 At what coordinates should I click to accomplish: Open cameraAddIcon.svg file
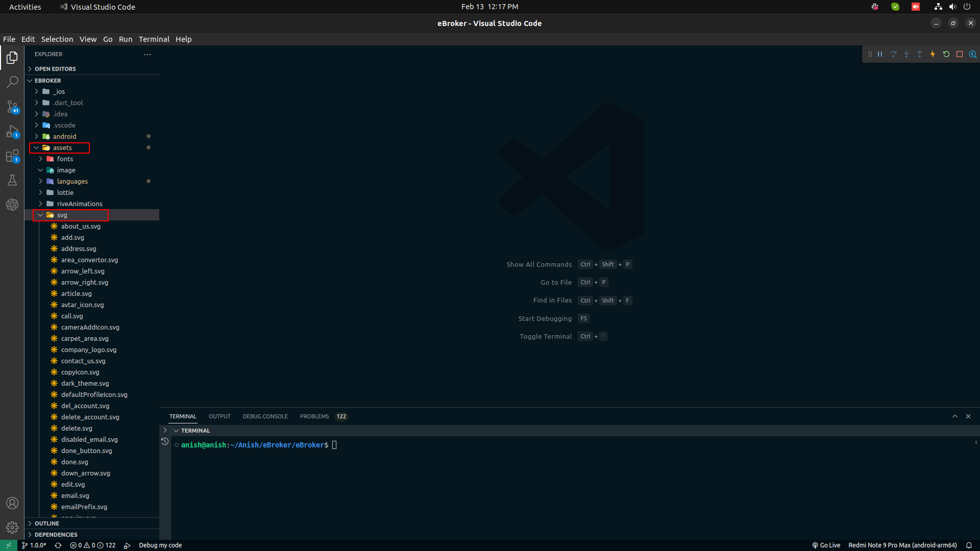pos(92,327)
